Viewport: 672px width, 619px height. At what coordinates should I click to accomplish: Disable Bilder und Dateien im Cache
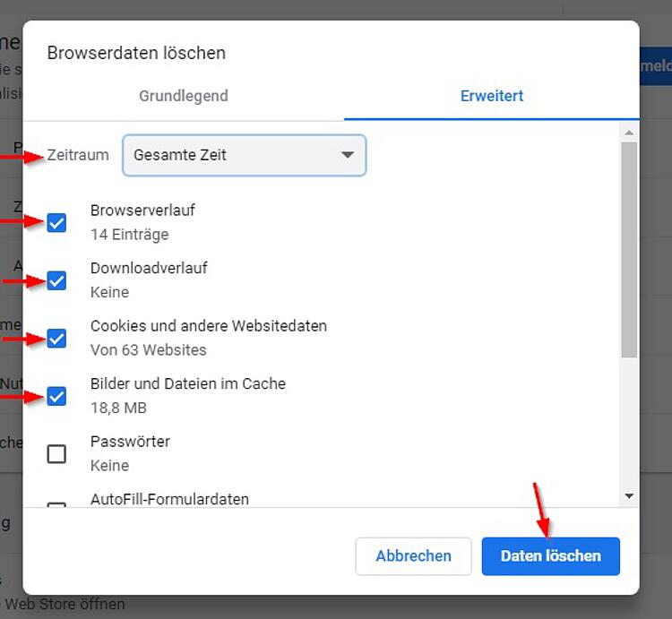coord(56,396)
